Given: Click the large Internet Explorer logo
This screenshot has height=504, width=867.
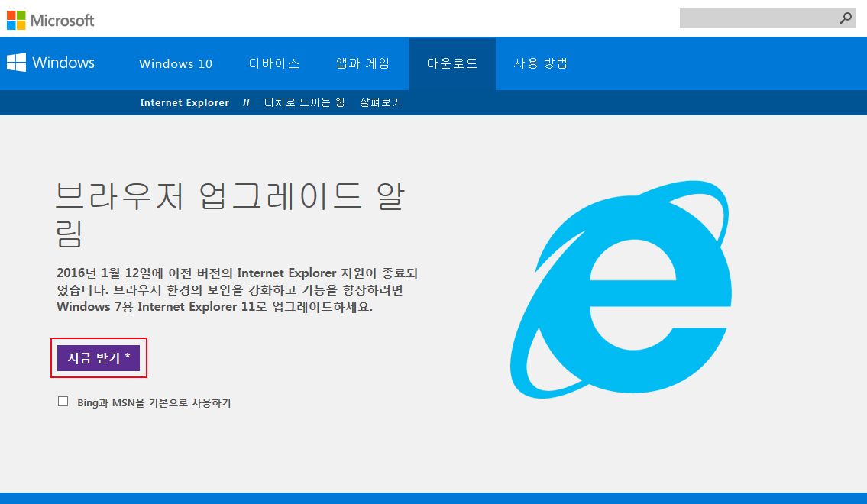Looking at the screenshot, I should coord(620,289).
